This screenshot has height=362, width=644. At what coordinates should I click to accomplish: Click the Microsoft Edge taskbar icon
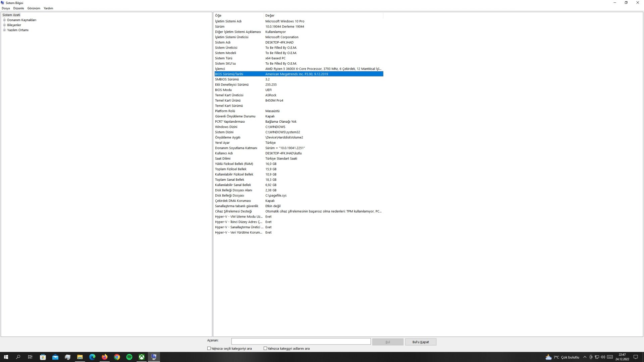[x=92, y=357]
